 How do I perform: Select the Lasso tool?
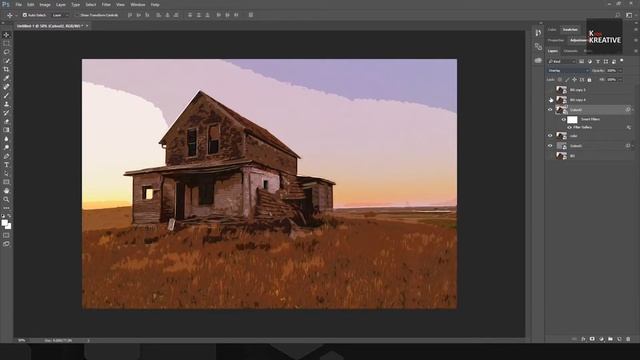click(6, 52)
